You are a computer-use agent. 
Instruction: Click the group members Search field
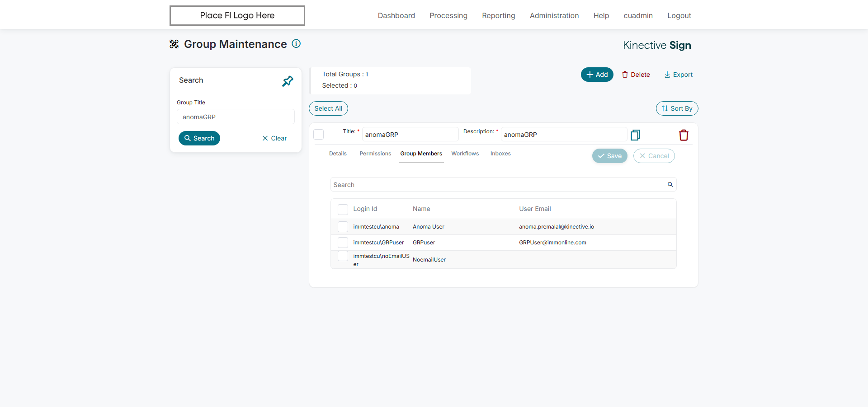[503, 184]
